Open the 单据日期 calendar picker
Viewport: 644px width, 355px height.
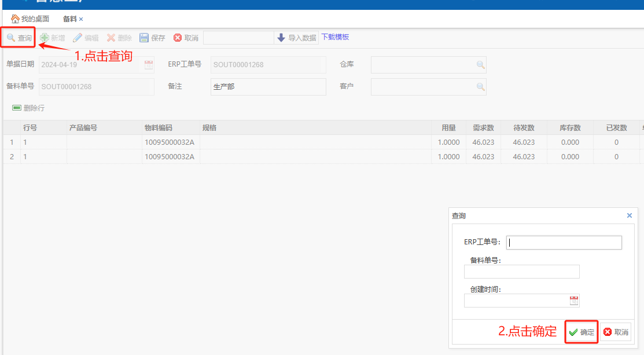point(149,65)
